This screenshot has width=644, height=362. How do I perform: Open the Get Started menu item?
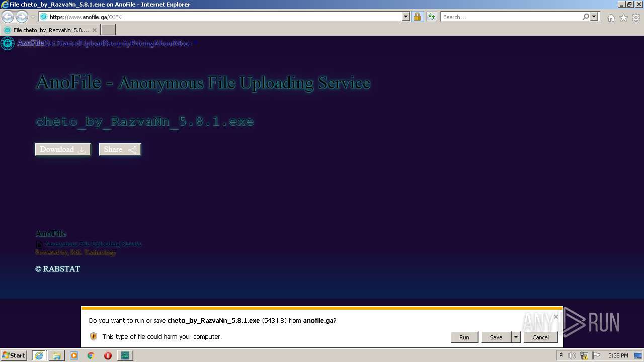point(62,43)
